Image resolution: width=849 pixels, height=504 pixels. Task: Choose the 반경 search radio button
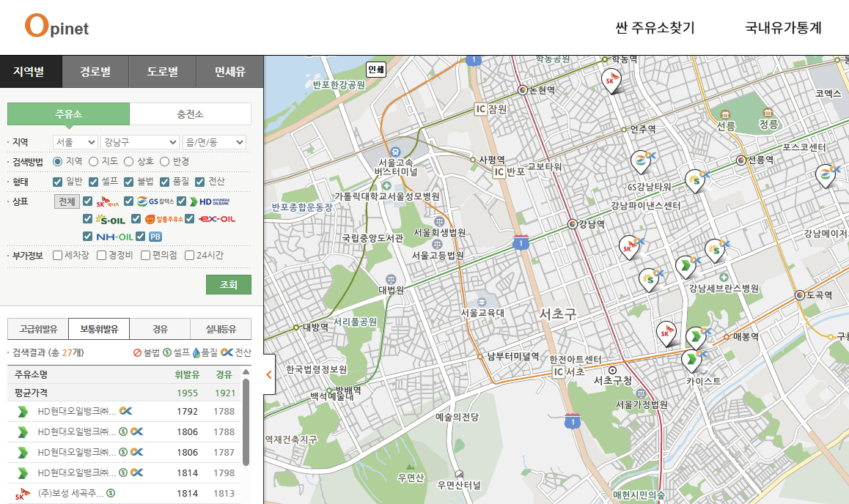tap(165, 161)
